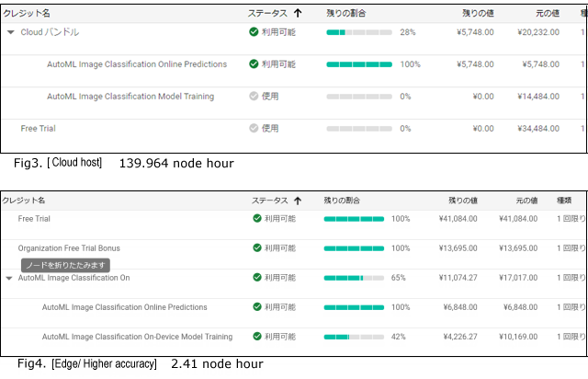Select Free Trial row in bottom table

pos(34,219)
